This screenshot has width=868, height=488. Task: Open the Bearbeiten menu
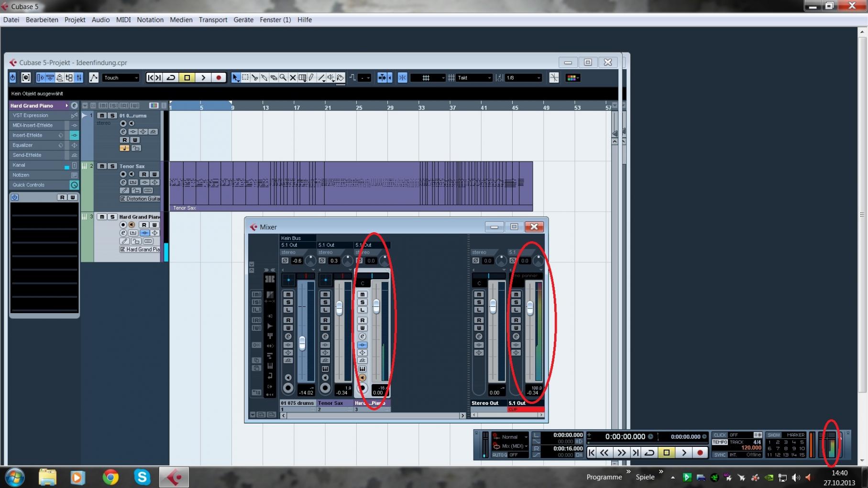click(42, 20)
